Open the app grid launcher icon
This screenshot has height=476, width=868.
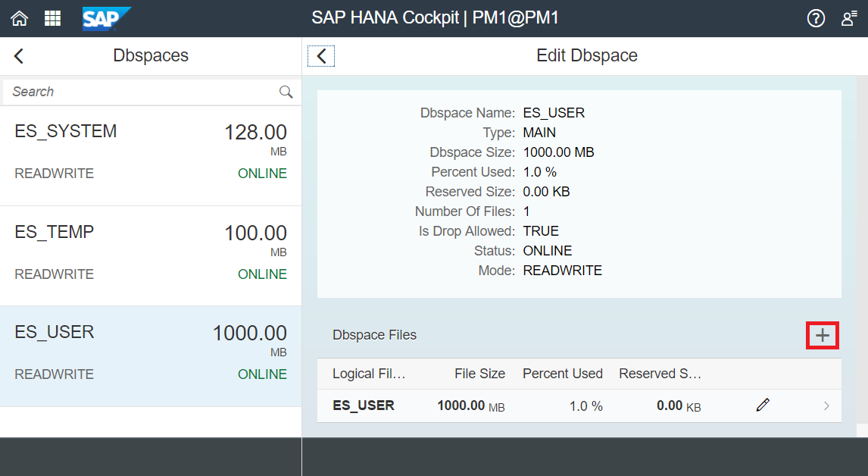coord(52,18)
